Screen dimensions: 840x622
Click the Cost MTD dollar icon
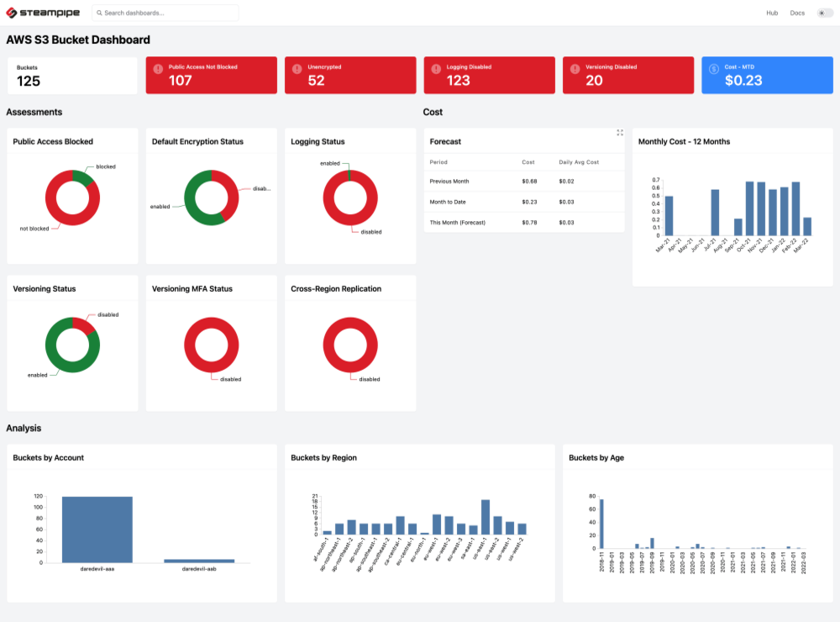tap(714, 69)
